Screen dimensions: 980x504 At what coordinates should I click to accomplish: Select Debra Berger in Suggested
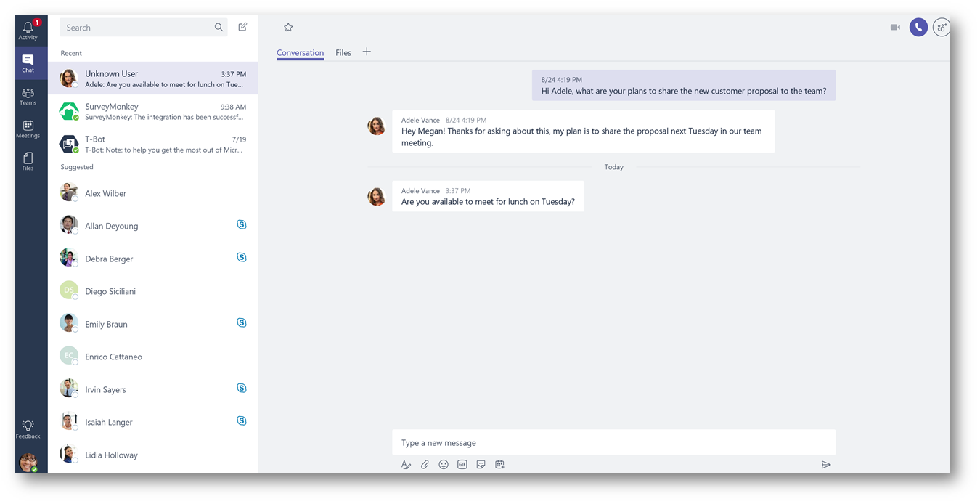pyautogui.click(x=153, y=259)
